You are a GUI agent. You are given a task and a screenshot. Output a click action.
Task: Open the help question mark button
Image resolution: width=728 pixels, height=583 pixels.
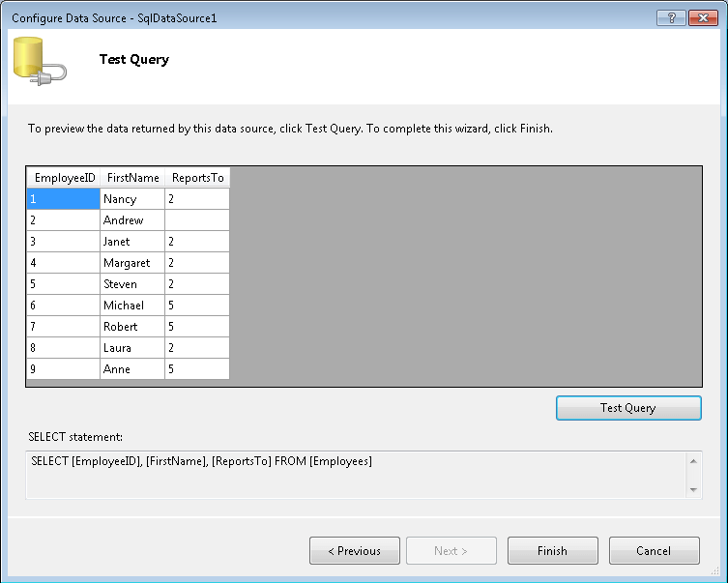671,18
